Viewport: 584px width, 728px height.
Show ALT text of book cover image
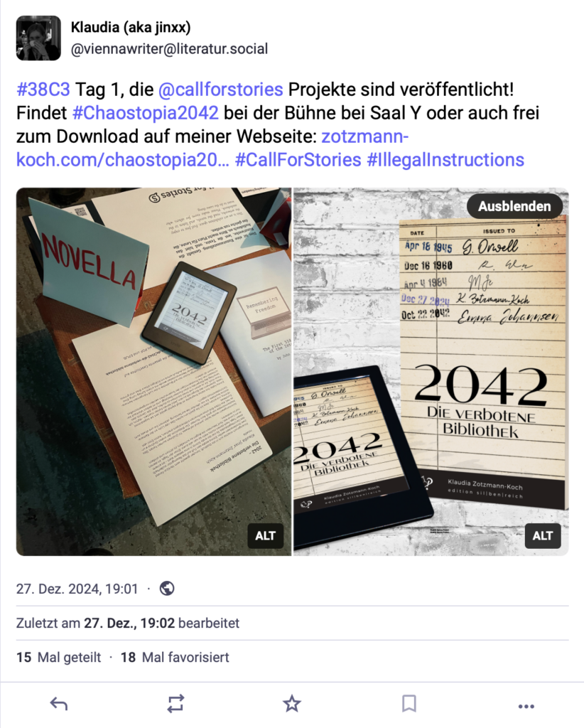(543, 536)
